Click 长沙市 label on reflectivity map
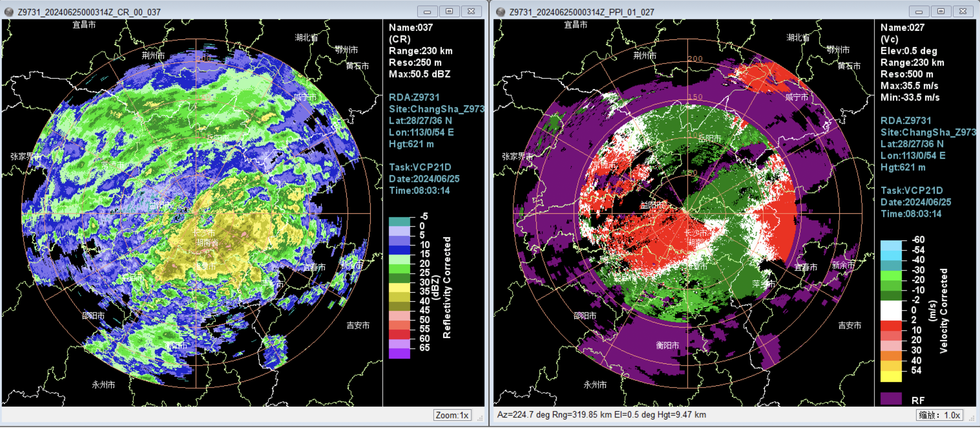 pos(204,233)
